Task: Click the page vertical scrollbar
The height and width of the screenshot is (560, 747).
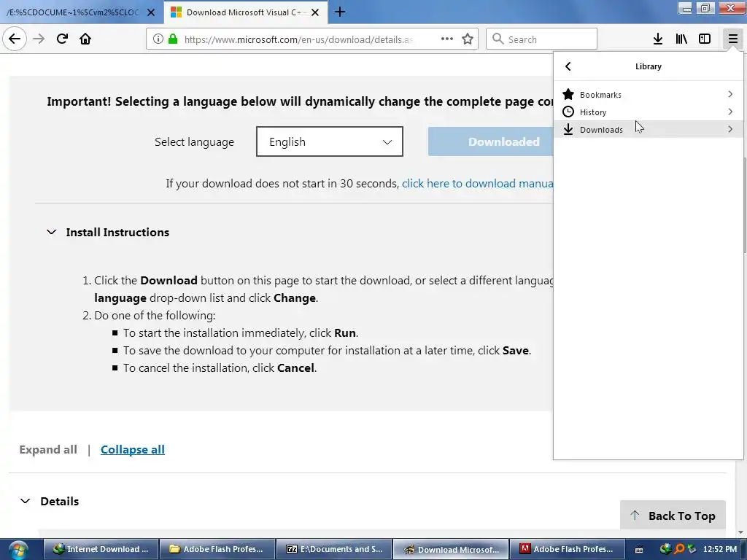Action: pyautogui.click(x=743, y=205)
